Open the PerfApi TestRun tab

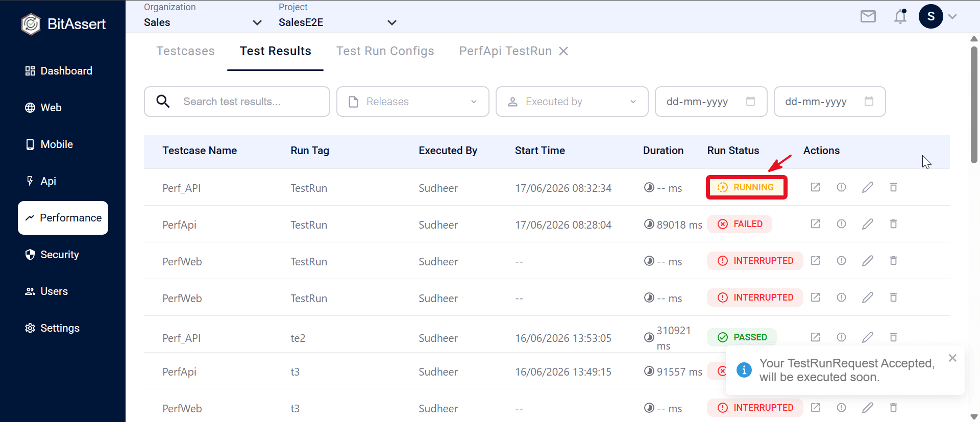(x=505, y=51)
